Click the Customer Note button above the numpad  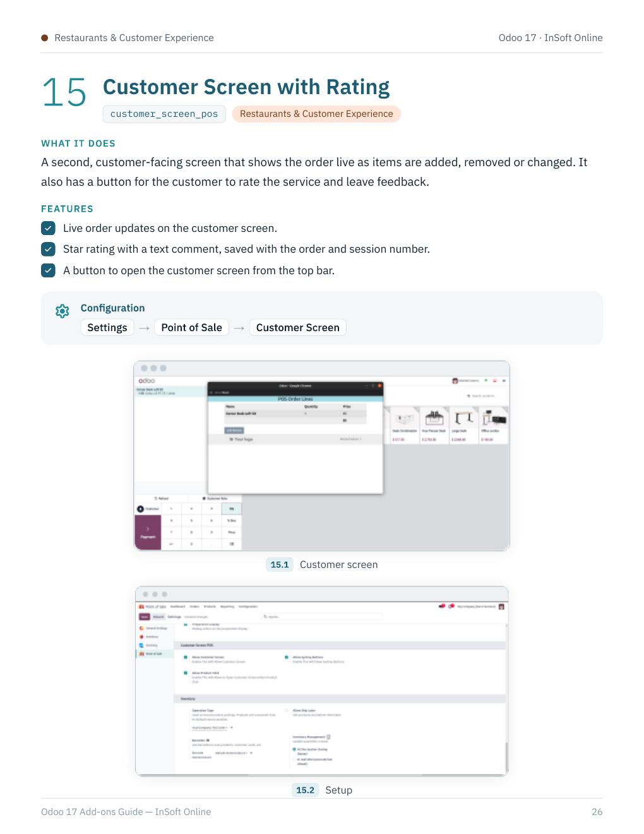pos(215,499)
